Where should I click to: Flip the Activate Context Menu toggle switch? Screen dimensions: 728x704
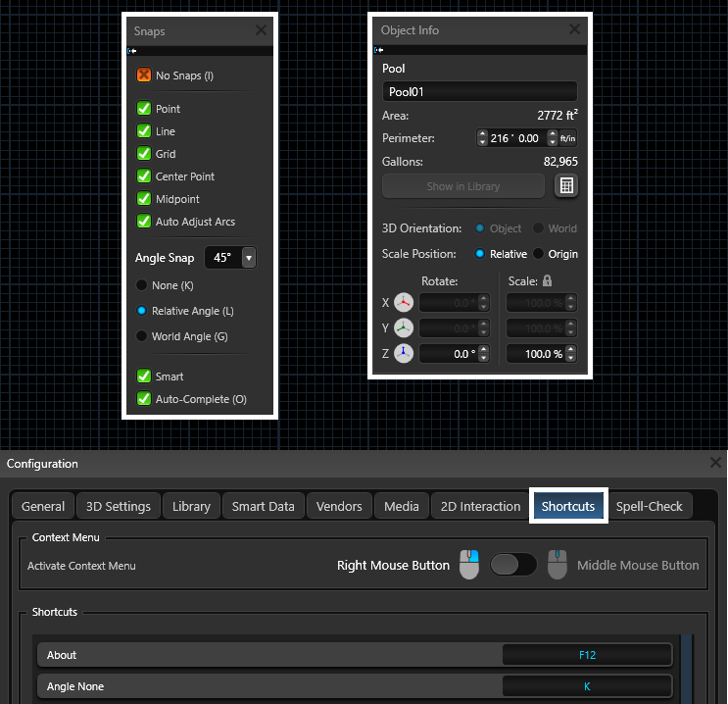513,565
